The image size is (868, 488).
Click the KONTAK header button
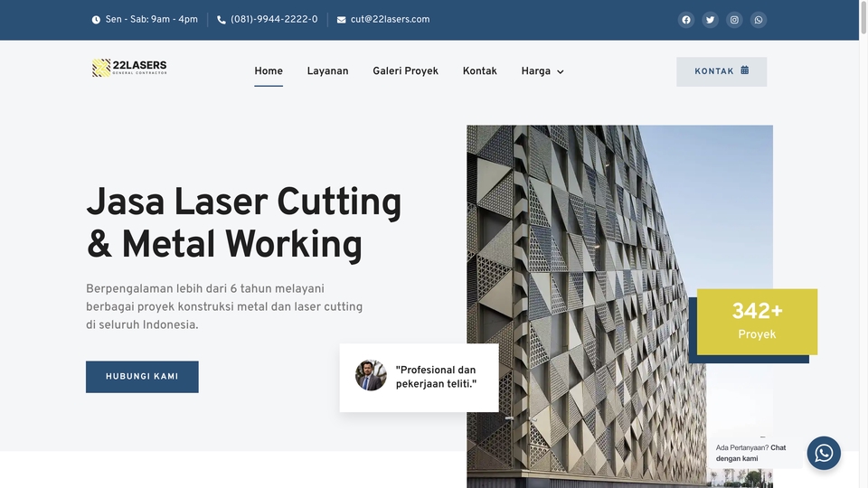point(722,71)
